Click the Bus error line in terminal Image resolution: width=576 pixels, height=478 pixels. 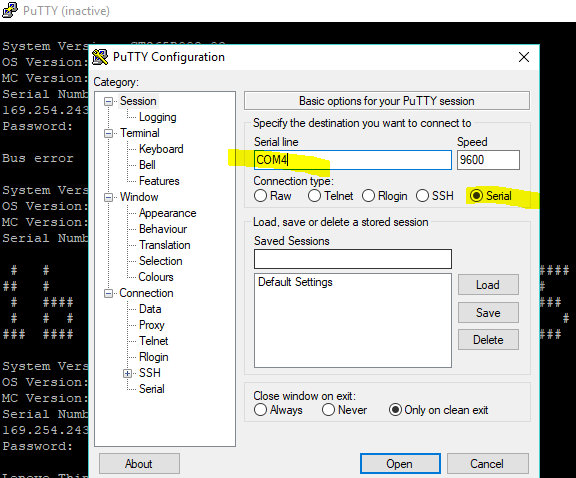tap(38, 158)
